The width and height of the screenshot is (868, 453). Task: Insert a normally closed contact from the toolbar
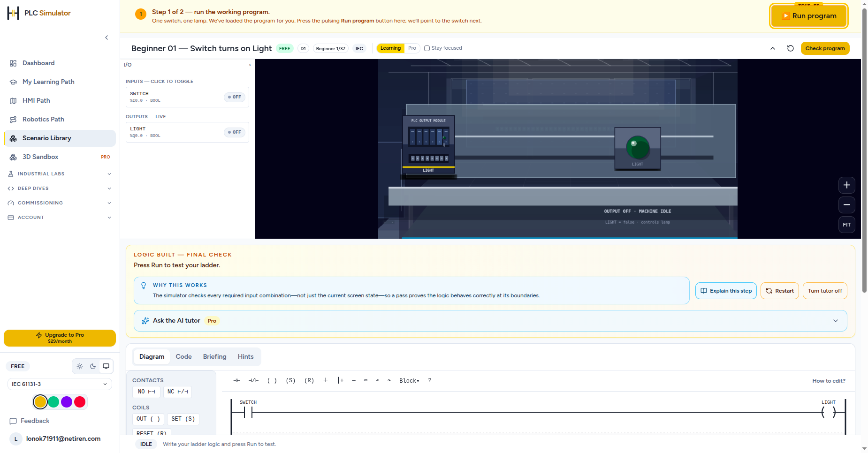(x=253, y=380)
